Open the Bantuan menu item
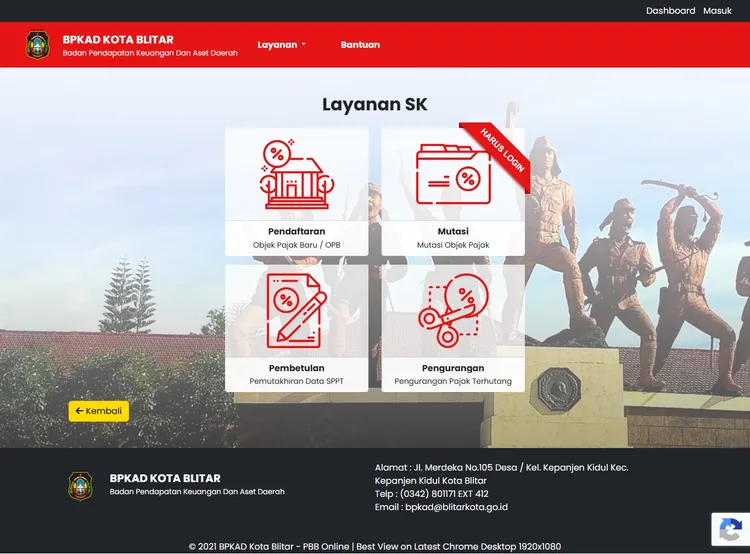The height and width of the screenshot is (554, 750). click(360, 44)
